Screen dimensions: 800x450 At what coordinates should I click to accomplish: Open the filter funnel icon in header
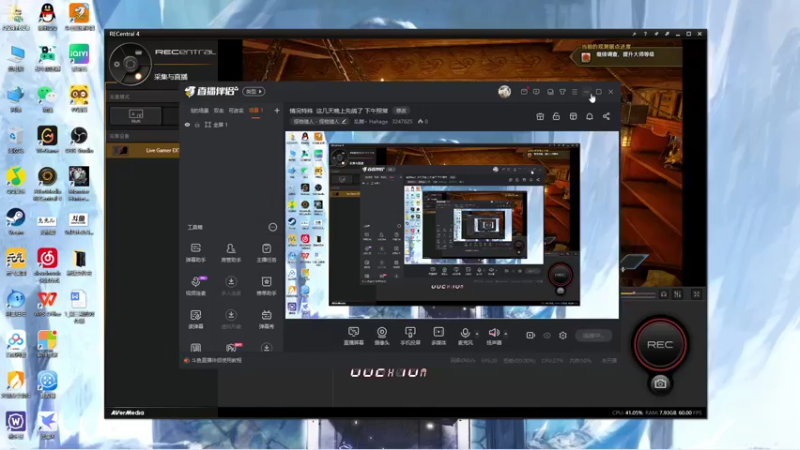[x=562, y=92]
